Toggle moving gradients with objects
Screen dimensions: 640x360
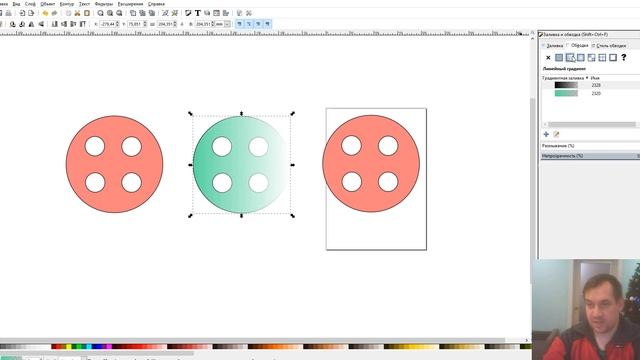258,24
